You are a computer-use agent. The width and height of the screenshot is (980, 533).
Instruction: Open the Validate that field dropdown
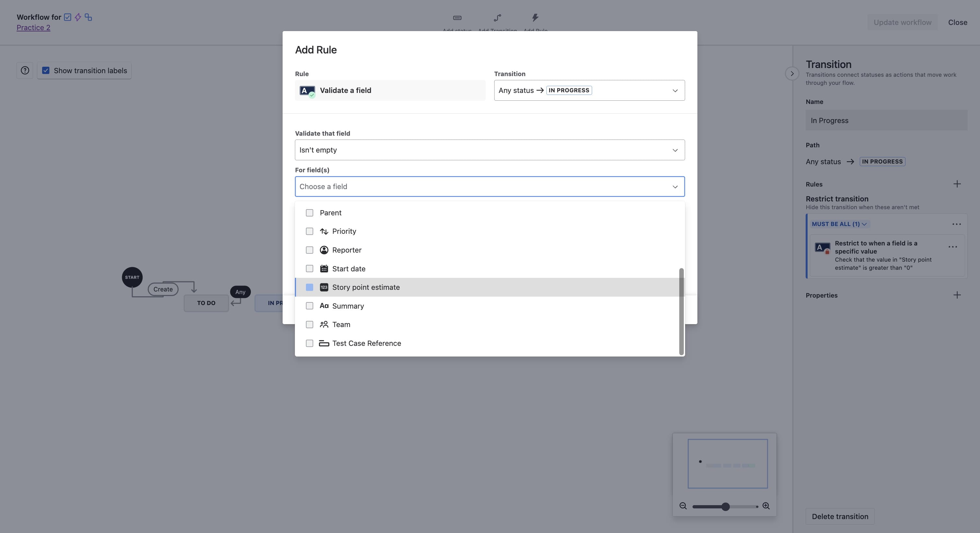[x=490, y=150]
